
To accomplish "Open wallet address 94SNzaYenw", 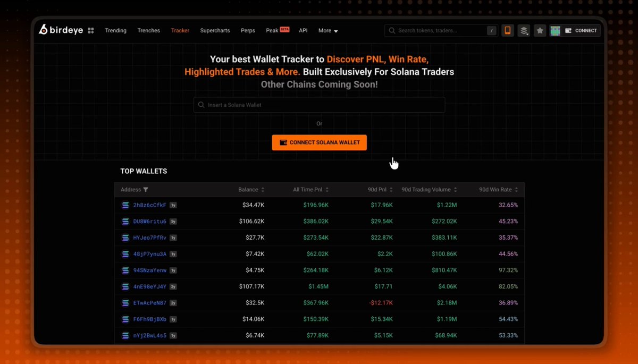I will pos(150,270).
